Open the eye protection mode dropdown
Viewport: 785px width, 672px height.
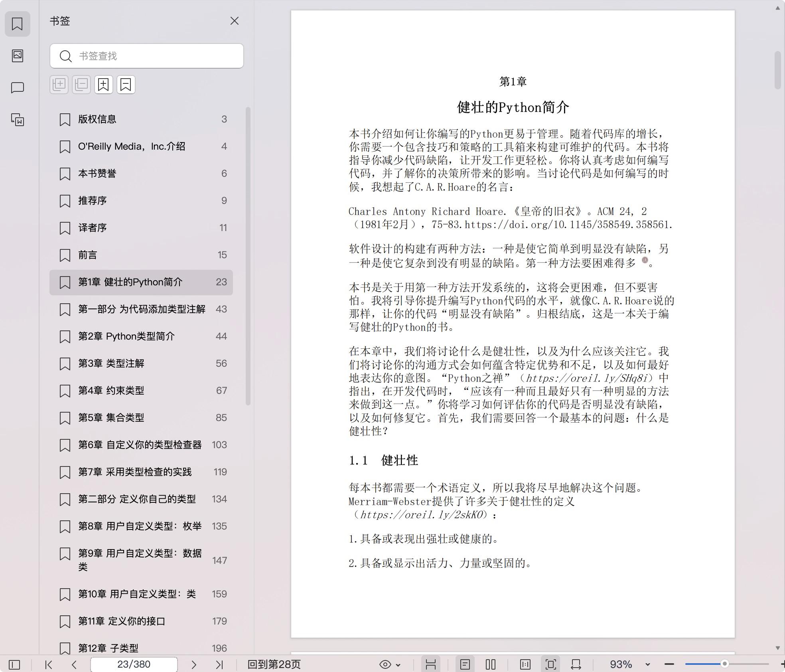pos(390,664)
